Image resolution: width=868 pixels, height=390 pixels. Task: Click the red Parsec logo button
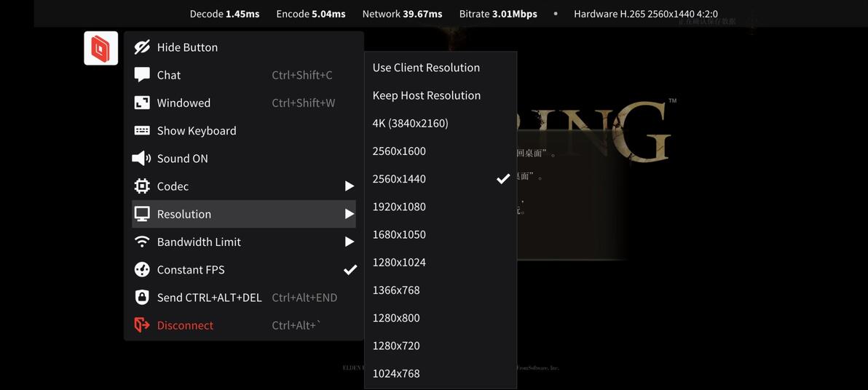coord(100,49)
